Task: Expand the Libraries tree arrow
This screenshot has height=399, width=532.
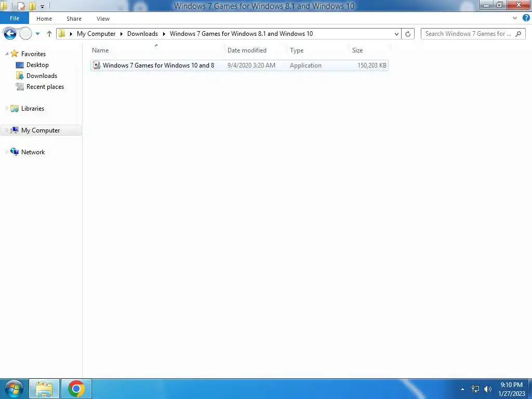Action: click(x=7, y=108)
